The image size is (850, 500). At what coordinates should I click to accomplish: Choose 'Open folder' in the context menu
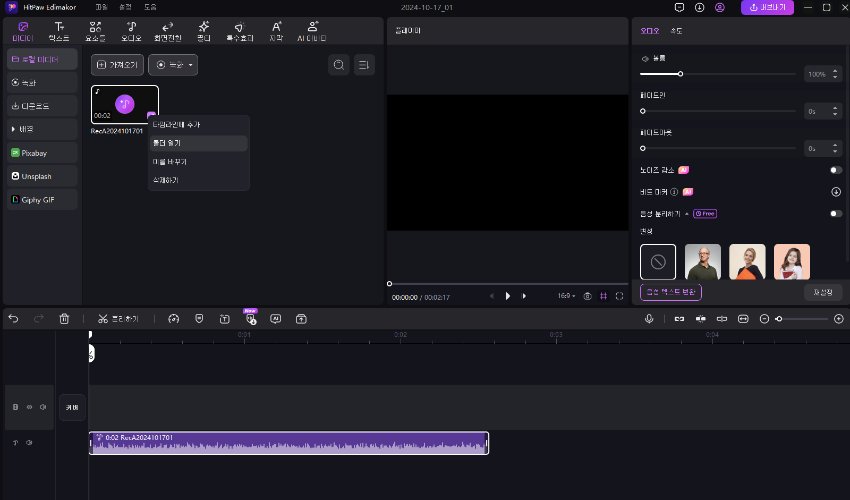pos(166,143)
